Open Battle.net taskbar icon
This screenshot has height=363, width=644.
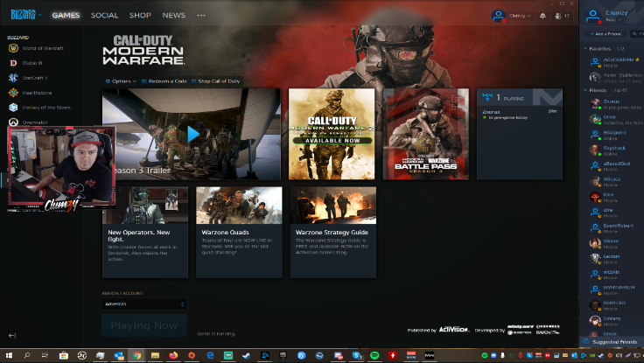pyautogui.click(x=265, y=355)
